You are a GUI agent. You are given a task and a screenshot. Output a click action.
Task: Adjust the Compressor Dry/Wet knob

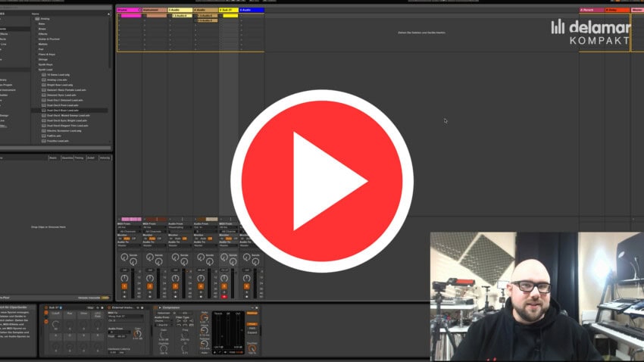pyautogui.click(x=252, y=348)
